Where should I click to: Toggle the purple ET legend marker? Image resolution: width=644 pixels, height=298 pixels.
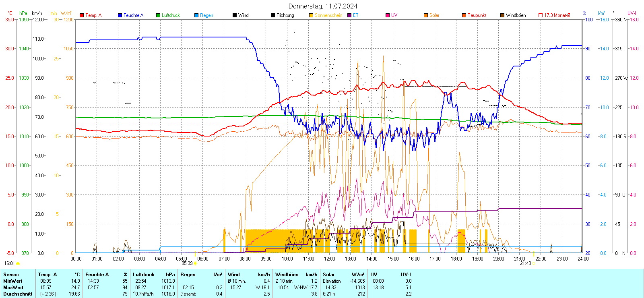(x=349, y=15)
